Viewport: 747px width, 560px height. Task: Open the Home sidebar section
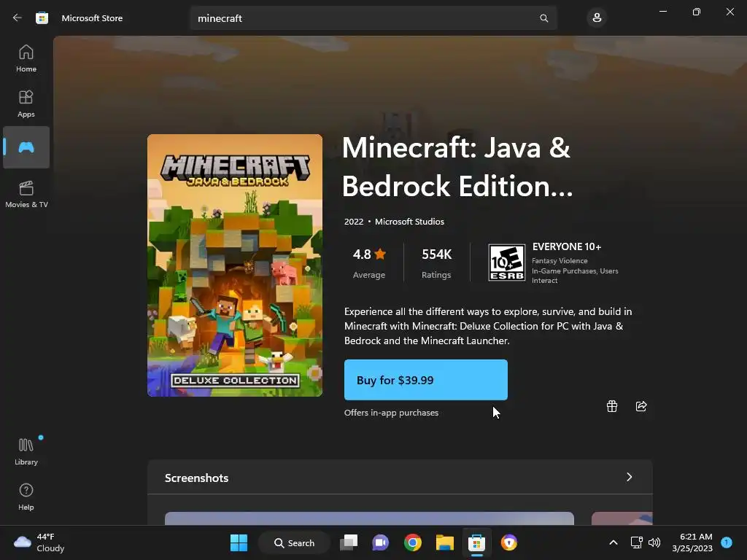[x=26, y=58]
